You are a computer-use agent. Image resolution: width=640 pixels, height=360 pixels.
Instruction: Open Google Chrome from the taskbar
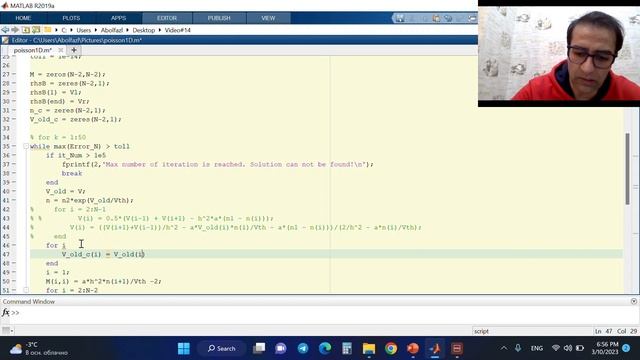391,349
